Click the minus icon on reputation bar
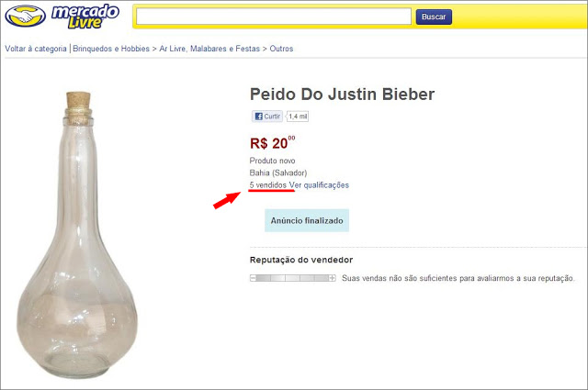The width and height of the screenshot is (588, 390). [x=254, y=278]
